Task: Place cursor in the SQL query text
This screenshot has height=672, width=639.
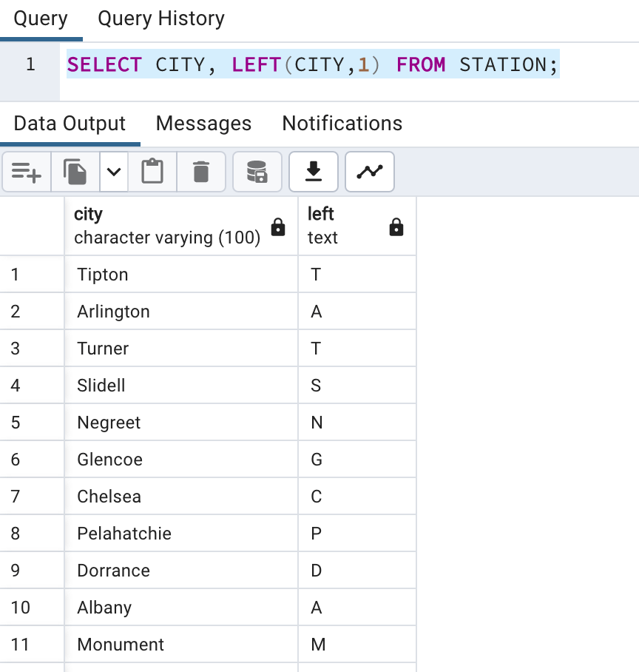Action: [311, 64]
